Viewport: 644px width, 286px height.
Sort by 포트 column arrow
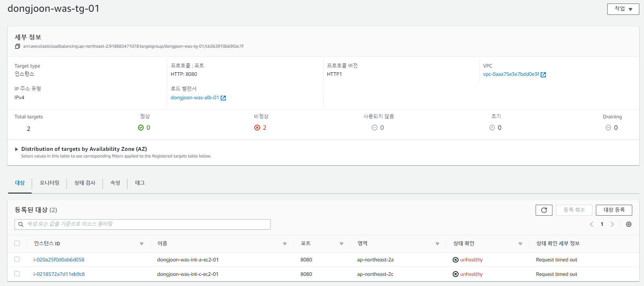tap(342, 244)
